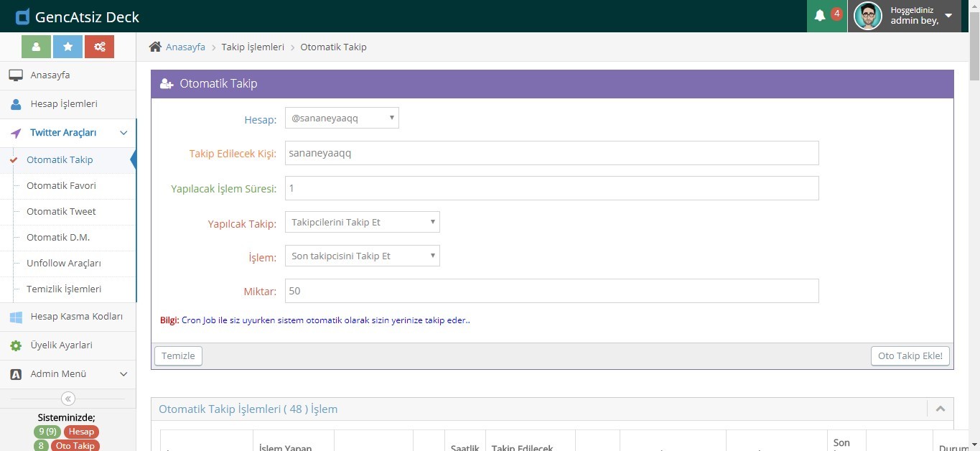
Task: Collapse the Otomatik Takip İşlemleri panel
Action: pos(940,409)
